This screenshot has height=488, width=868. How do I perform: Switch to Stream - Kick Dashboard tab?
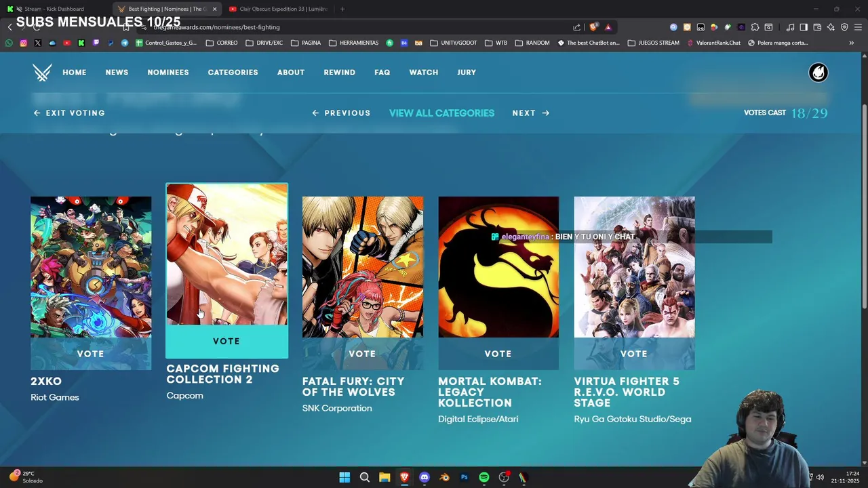tap(54, 9)
